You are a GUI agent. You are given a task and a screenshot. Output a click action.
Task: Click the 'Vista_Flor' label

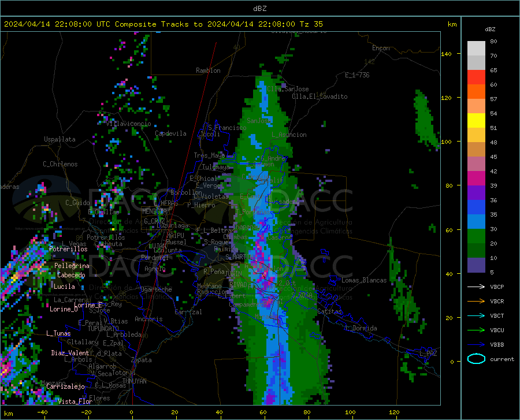tap(75, 402)
